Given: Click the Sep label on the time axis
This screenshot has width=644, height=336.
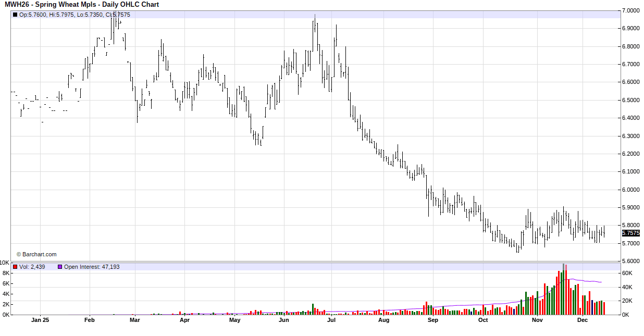Looking at the screenshot, I should (432, 320).
